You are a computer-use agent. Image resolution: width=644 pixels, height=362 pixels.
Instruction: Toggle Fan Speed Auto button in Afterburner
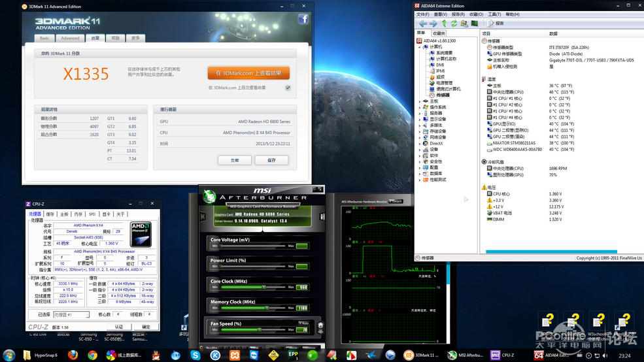click(304, 323)
